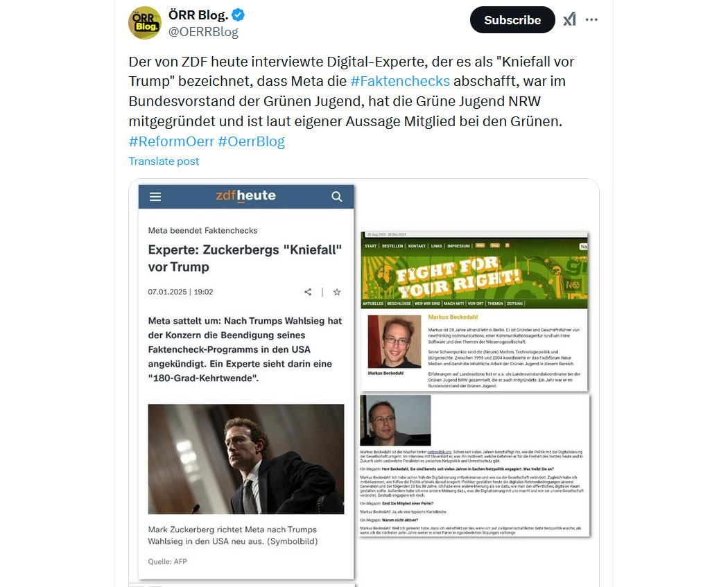This screenshot has height=587, width=728.
Task: Click the star bookmark icon
Action: (337, 292)
